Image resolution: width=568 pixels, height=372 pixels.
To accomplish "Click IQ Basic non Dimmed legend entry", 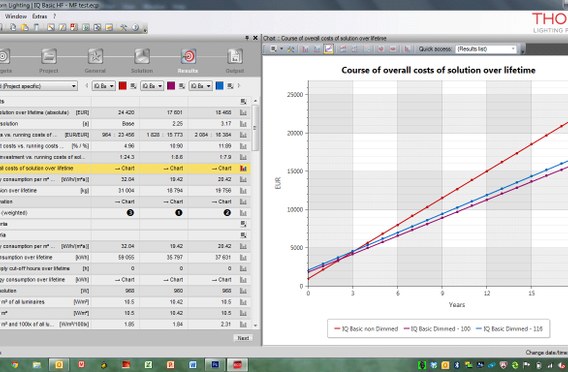I will (366, 329).
